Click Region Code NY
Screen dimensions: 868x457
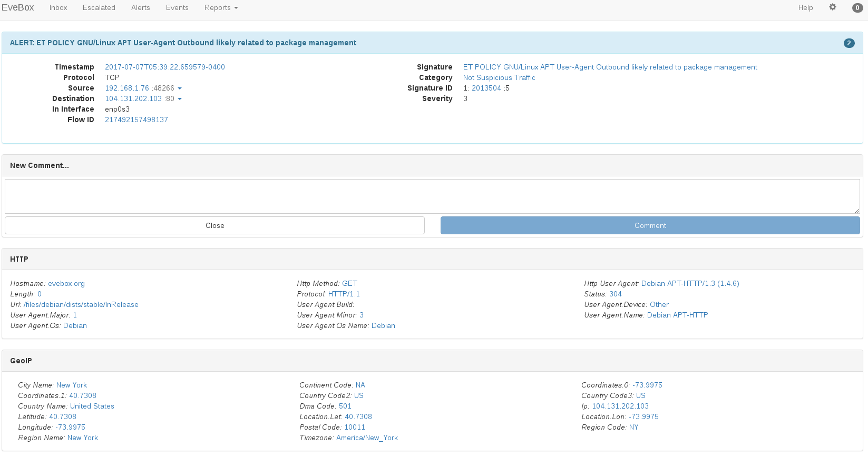[x=633, y=428]
